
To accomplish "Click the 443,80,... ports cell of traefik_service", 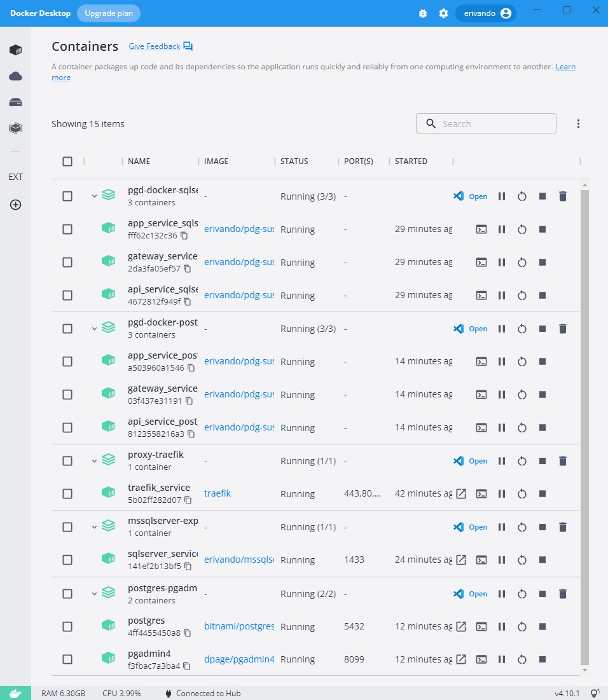I will click(x=363, y=493).
